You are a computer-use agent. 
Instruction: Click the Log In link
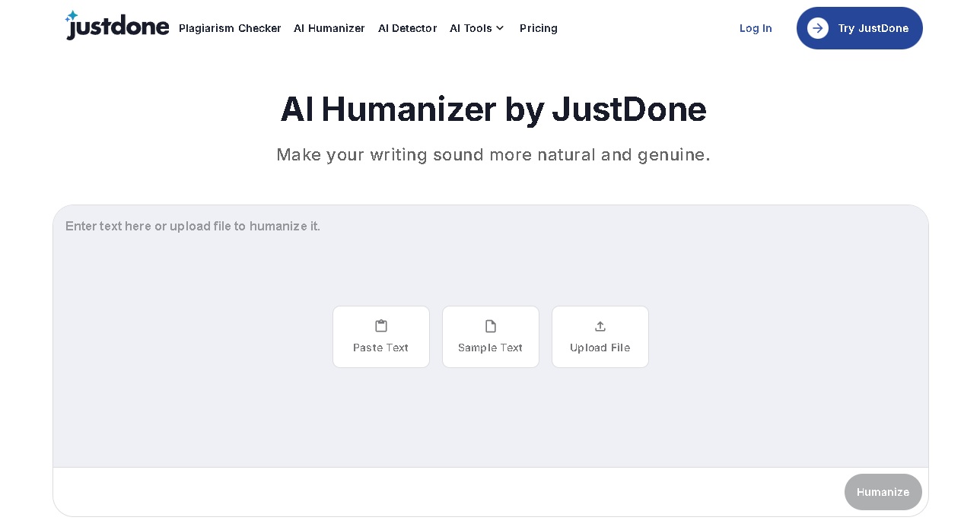(756, 28)
